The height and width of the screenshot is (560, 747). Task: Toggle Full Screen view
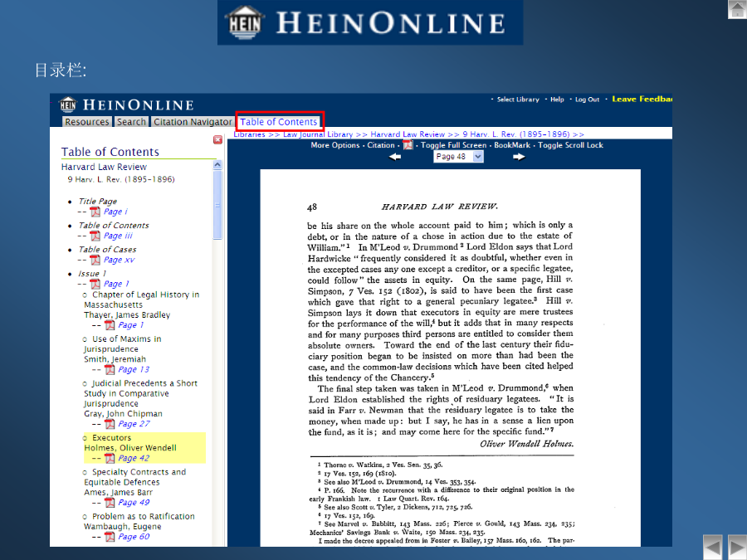point(453,145)
